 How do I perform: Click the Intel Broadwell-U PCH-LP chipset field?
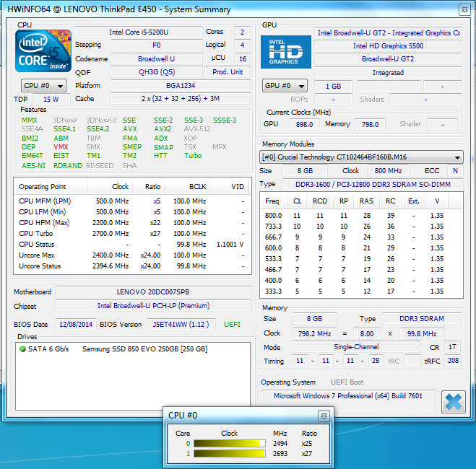pyautogui.click(x=153, y=306)
